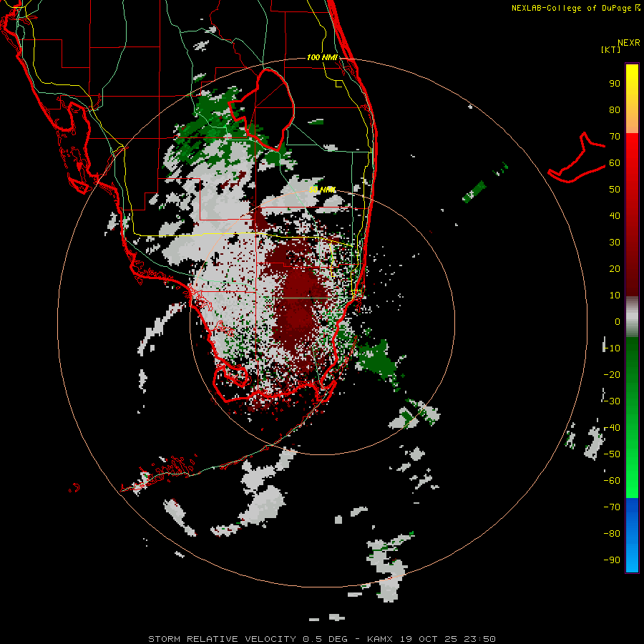Screen dimensions: 644x644
Task: Click the positive 20 scale value
Action: (615, 269)
